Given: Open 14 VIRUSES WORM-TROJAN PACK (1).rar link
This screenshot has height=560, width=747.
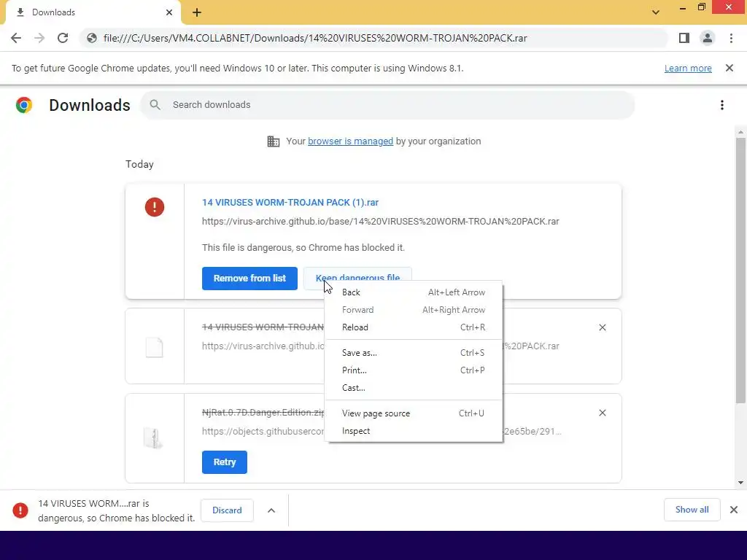Looking at the screenshot, I should [290, 203].
